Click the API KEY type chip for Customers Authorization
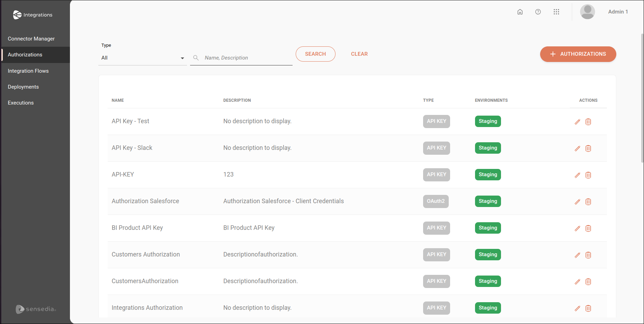 (436, 254)
